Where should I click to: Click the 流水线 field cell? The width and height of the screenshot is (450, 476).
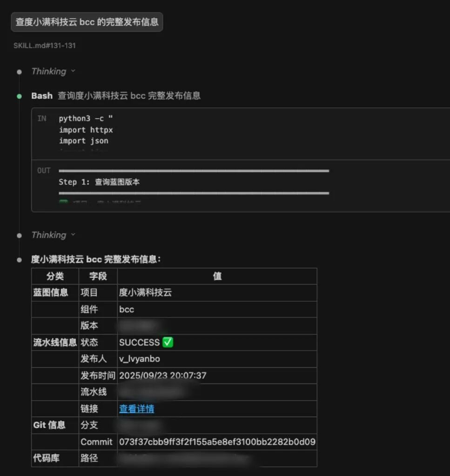[98, 392]
